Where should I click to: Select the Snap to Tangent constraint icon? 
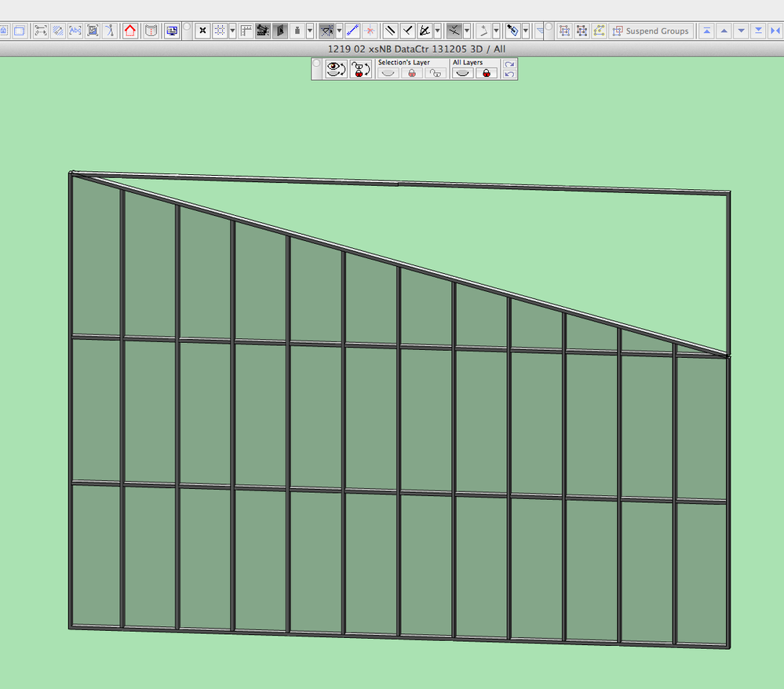click(x=483, y=31)
